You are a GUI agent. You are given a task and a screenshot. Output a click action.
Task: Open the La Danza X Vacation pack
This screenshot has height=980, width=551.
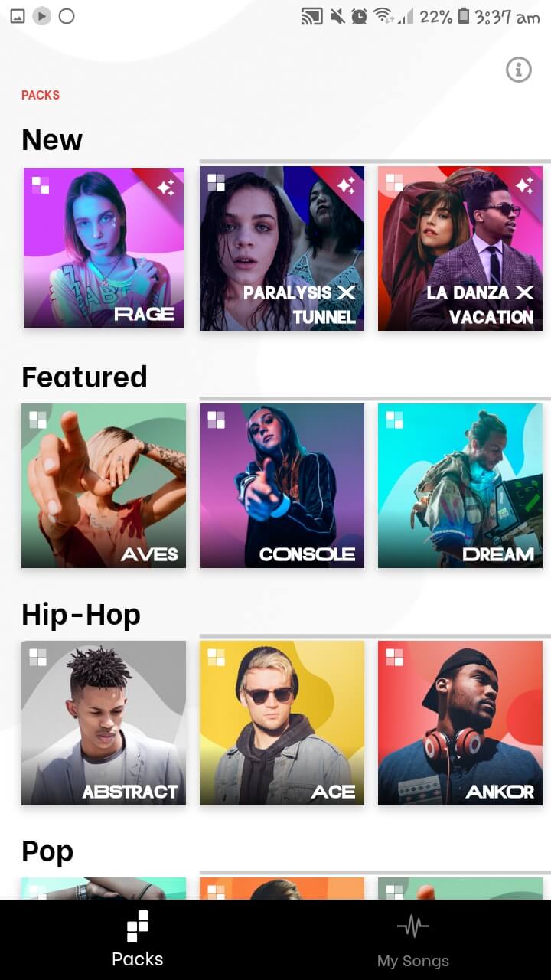click(460, 249)
